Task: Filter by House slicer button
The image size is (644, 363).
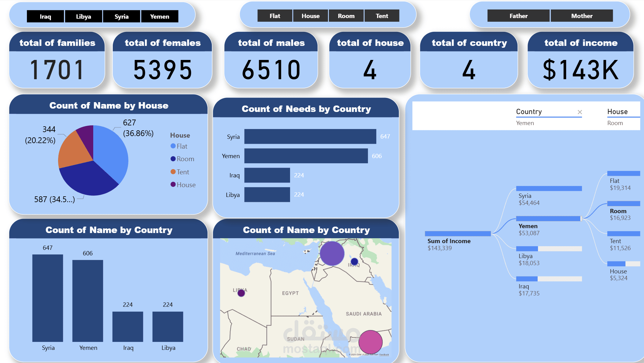Action: [x=311, y=16]
